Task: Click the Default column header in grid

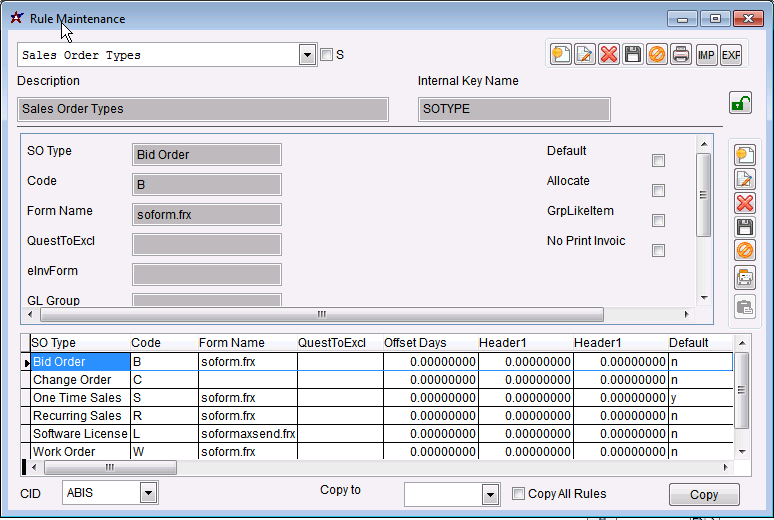Action: [x=700, y=343]
